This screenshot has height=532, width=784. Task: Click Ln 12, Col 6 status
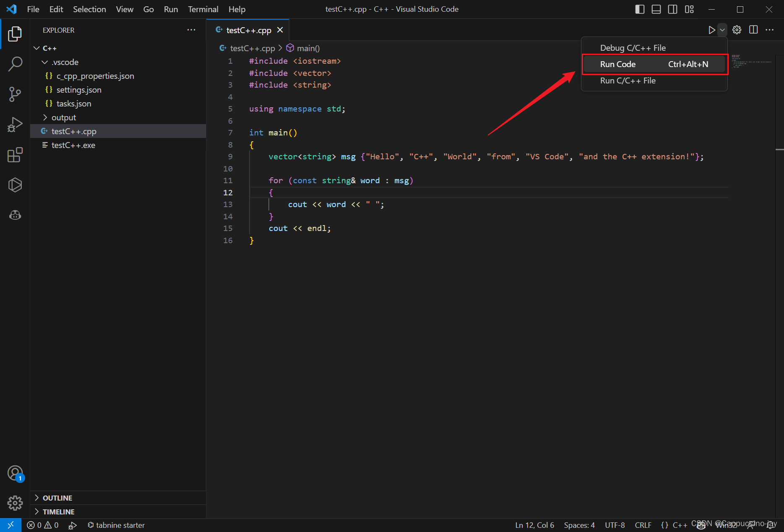coord(534,525)
